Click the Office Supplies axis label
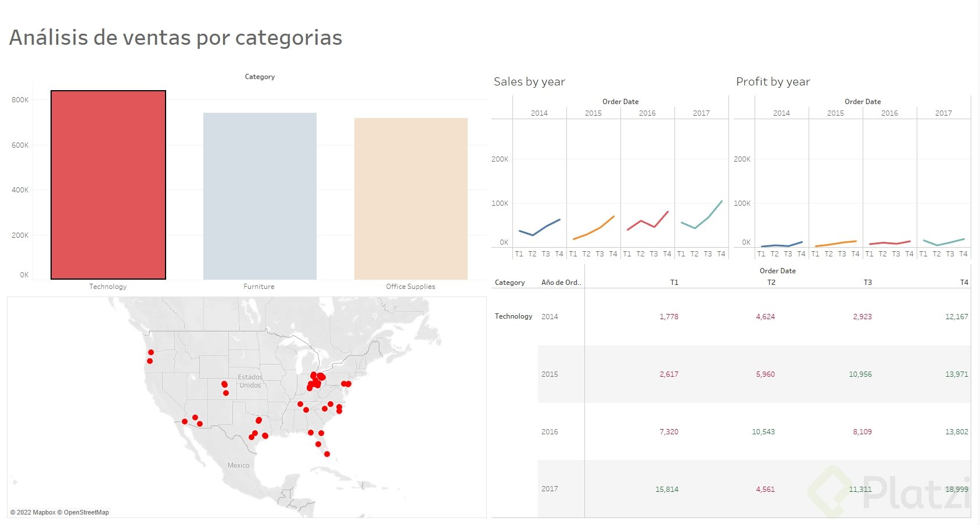The height and width of the screenshot is (525, 980). (x=410, y=287)
